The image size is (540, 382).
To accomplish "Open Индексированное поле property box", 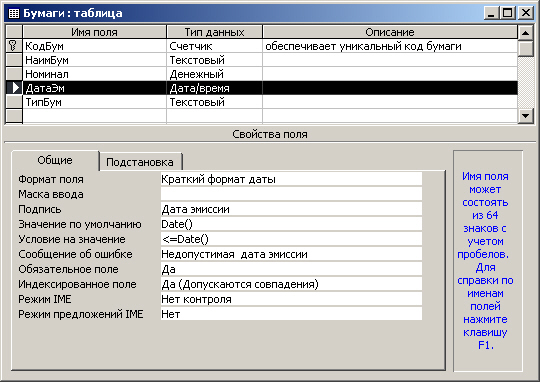I will pos(291,284).
